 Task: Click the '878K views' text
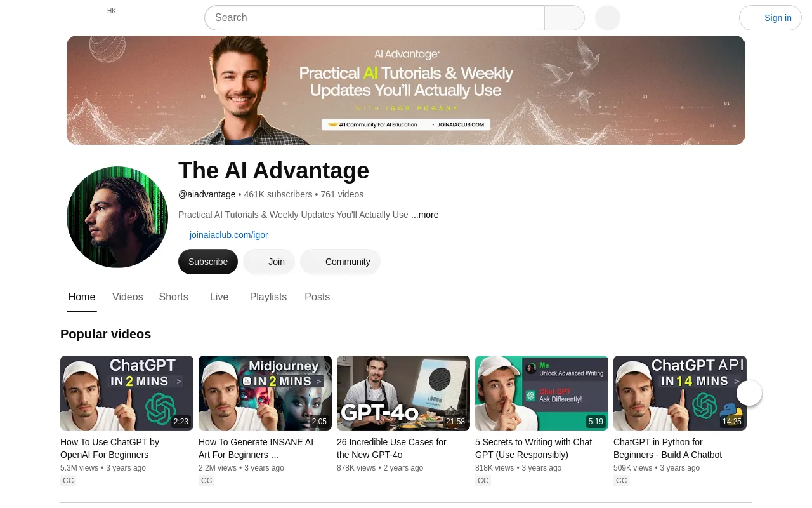click(x=357, y=468)
